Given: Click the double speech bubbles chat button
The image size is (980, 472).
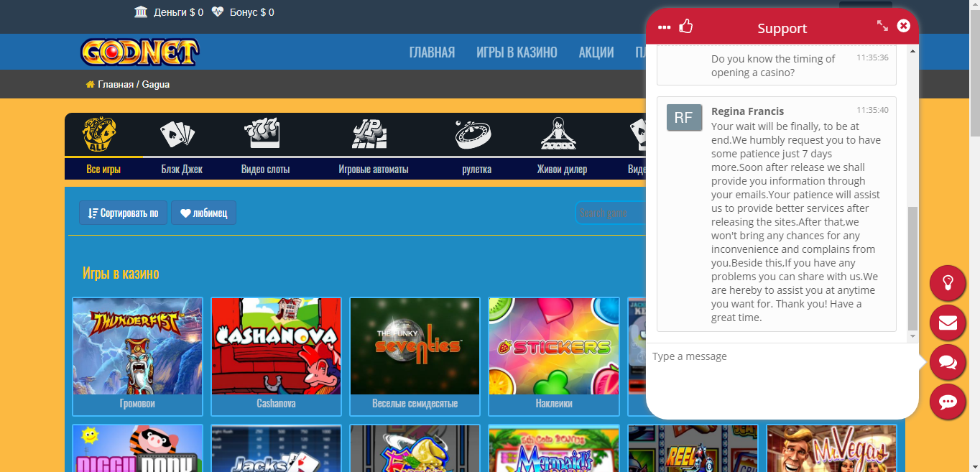Looking at the screenshot, I should (948, 362).
